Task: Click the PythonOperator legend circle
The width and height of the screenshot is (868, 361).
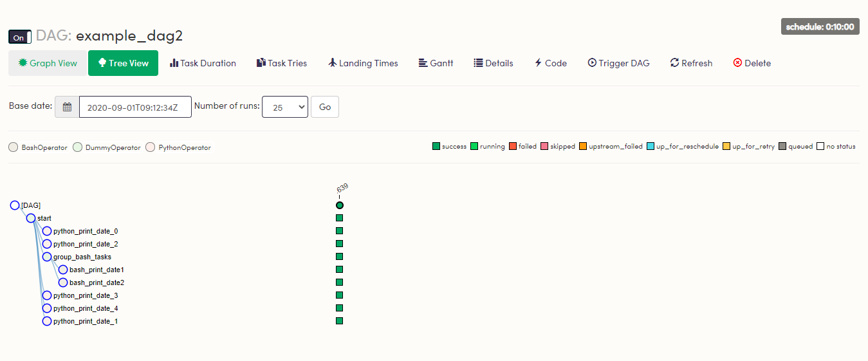Action: pos(151,147)
